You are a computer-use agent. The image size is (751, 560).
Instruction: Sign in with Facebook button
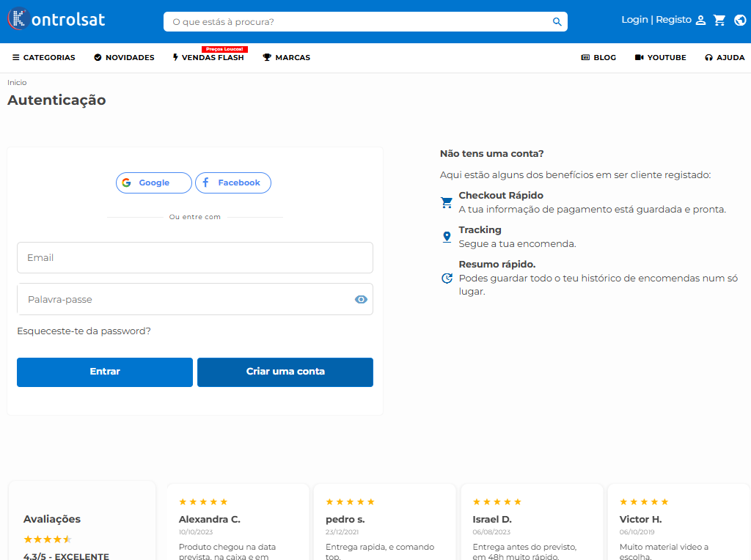point(233,183)
